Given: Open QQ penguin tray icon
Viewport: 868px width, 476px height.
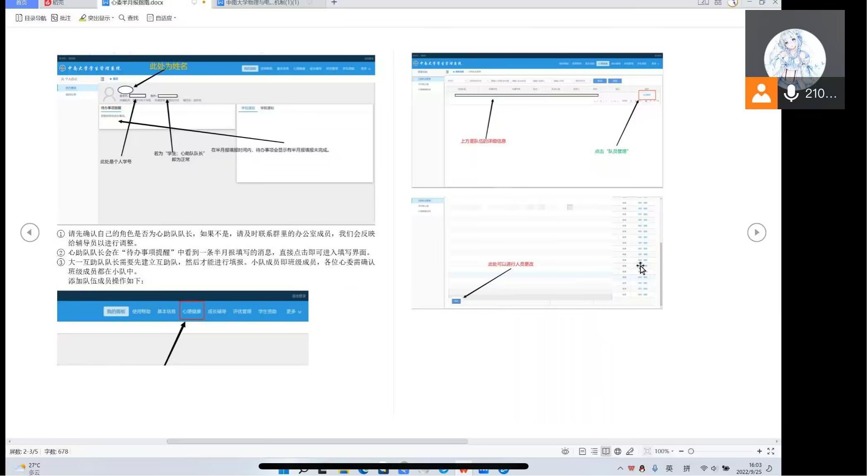Looking at the screenshot, I should click(643, 469).
